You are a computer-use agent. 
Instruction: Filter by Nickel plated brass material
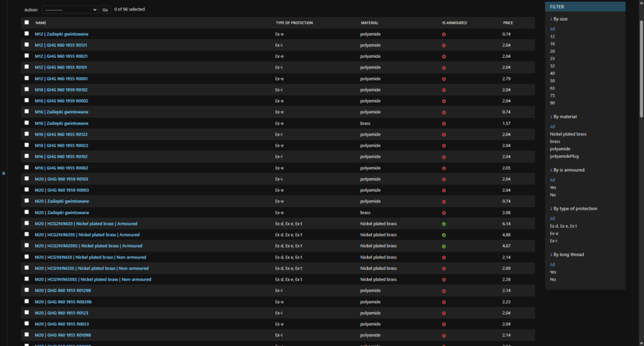click(x=568, y=134)
